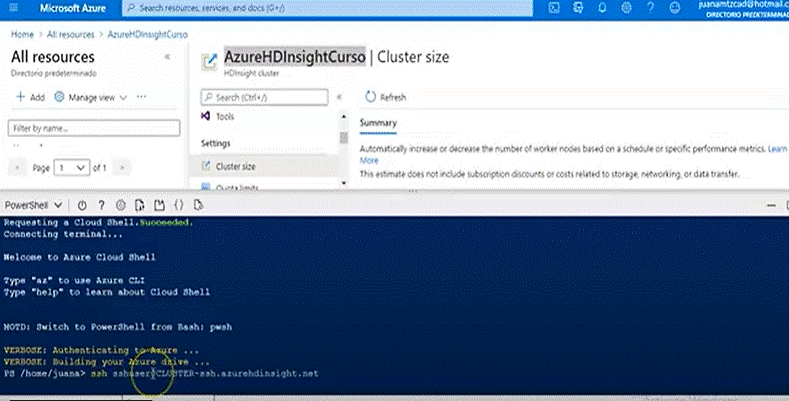Viewport: 789px width, 401px height.
Task: Collapse the All resources panel
Action: (x=168, y=57)
